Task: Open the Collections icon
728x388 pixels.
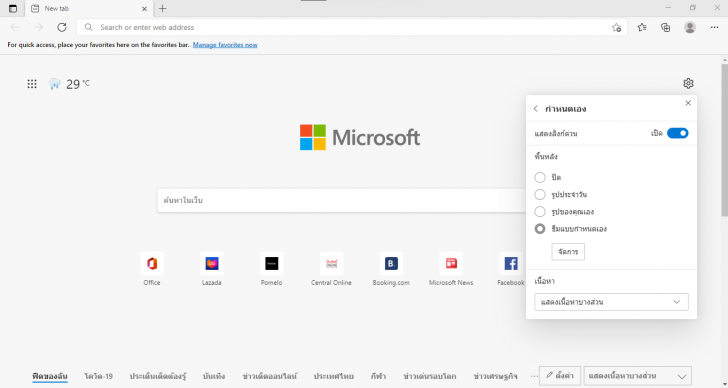Action: pyautogui.click(x=665, y=27)
